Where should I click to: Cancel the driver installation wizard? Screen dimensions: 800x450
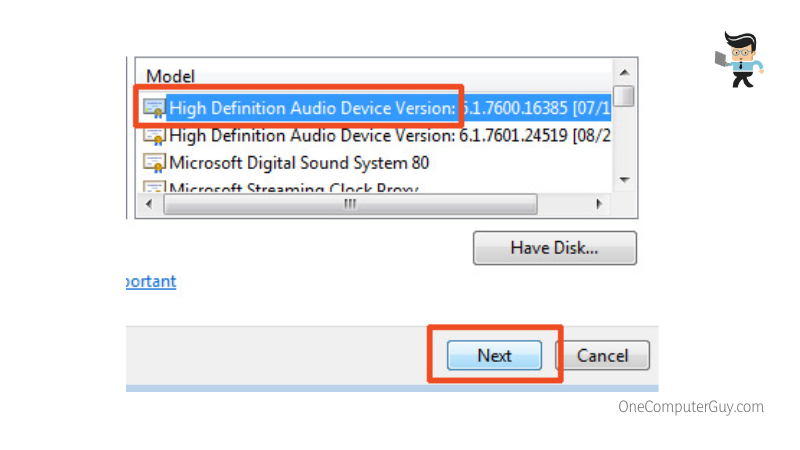coord(603,356)
